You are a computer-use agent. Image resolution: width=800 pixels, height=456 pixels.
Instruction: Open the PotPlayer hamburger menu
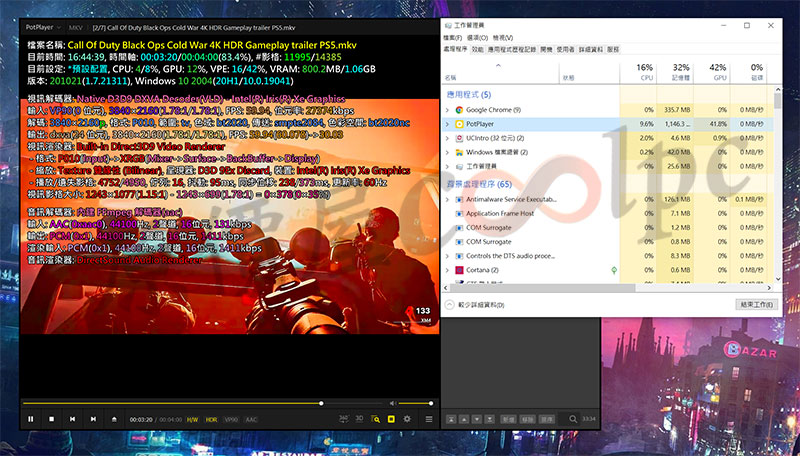click(x=429, y=419)
